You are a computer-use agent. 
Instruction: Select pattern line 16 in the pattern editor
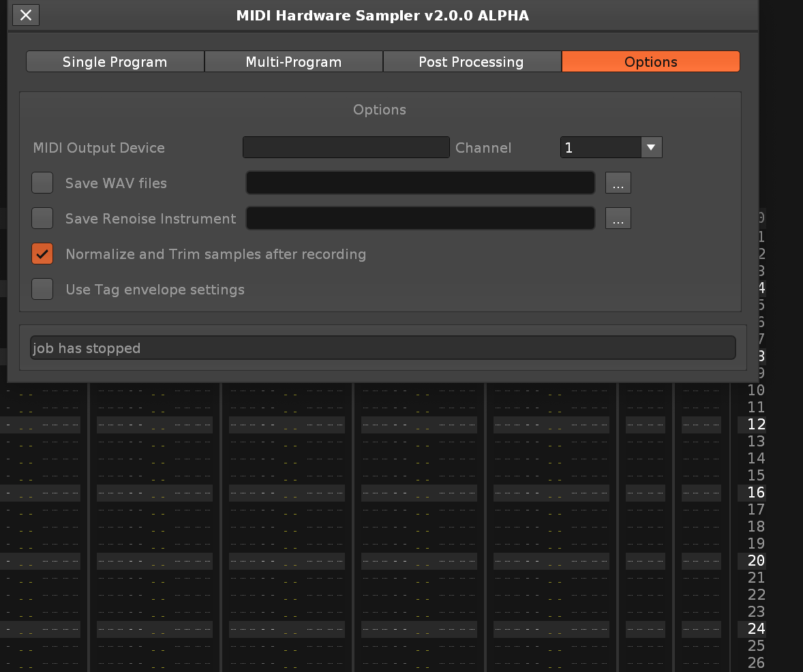[x=757, y=492]
